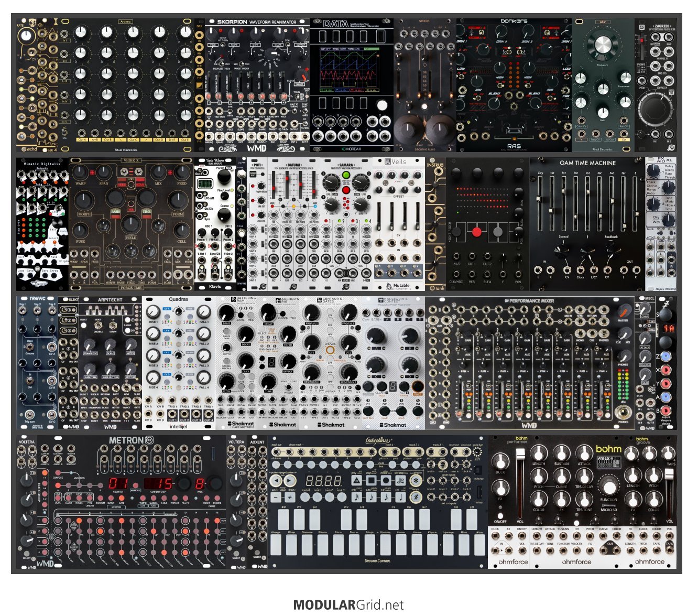Click the Endorphin.es logo on Ground Control
The width and height of the screenshot is (698, 616).
tap(379, 440)
